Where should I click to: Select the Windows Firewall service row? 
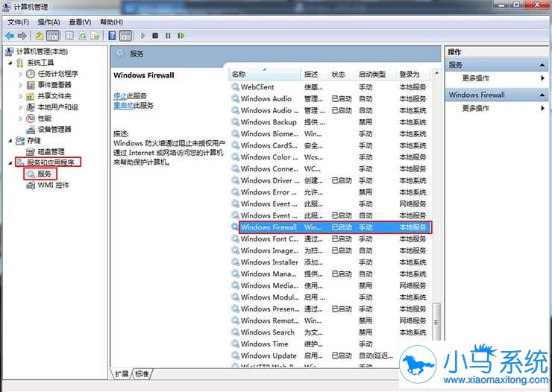[330, 227]
